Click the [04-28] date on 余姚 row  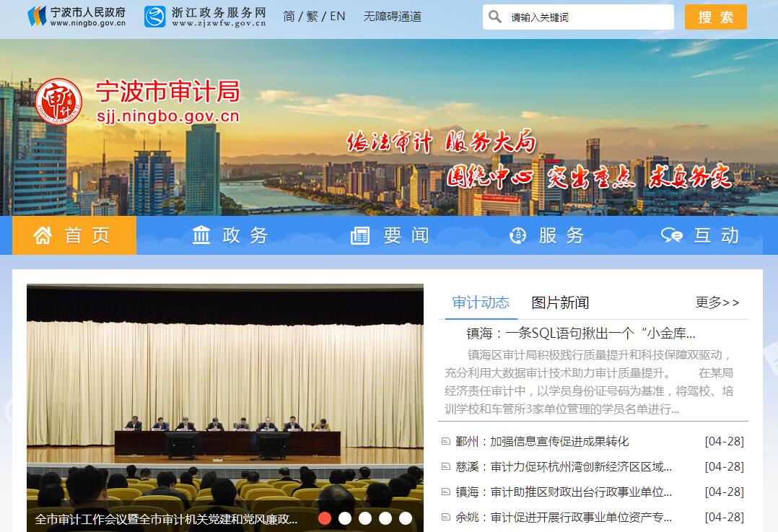coord(725,517)
